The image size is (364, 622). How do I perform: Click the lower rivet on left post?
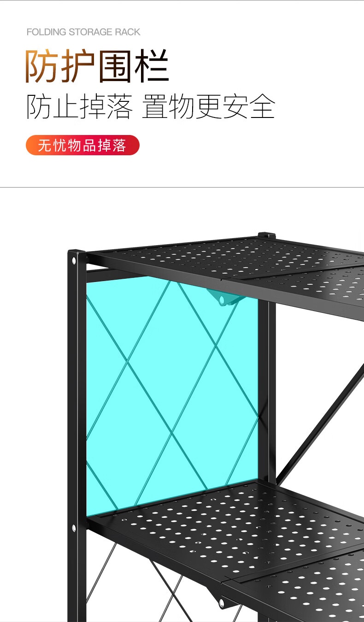[x=73, y=528]
